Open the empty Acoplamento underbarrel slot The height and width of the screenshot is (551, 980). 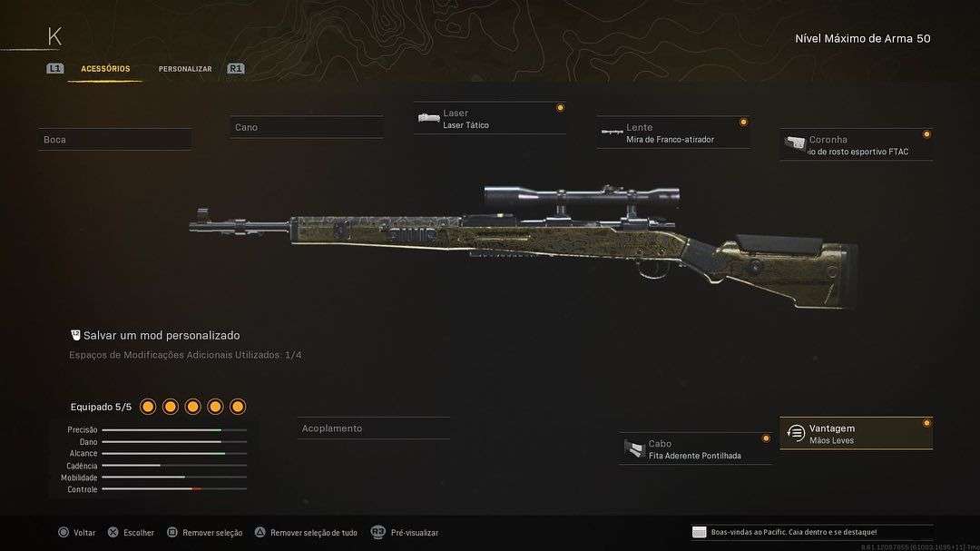pyautogui.click(x=374, y=428)
